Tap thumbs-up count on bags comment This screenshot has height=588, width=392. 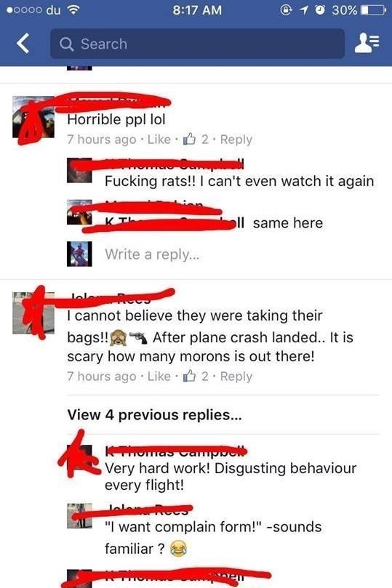(195, 376)
